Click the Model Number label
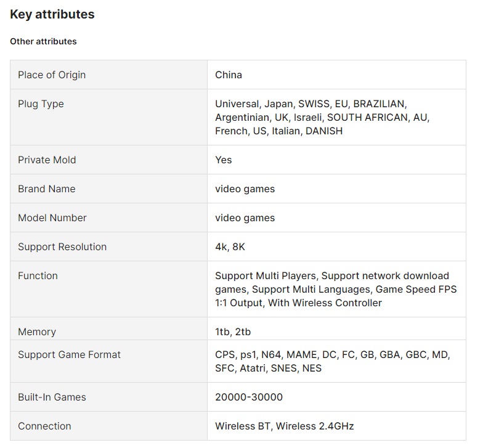Viewport: 483px width, 448px height. (x=52, y=218)
